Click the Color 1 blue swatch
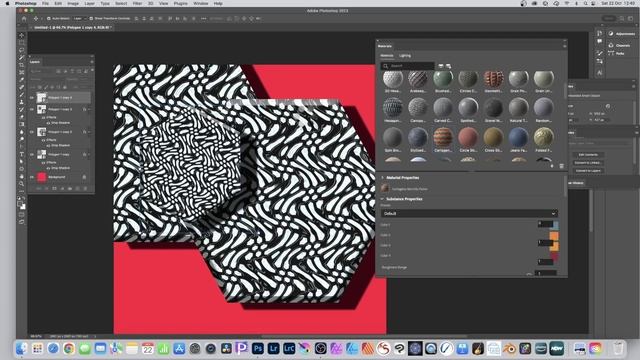 pos(556,224)
